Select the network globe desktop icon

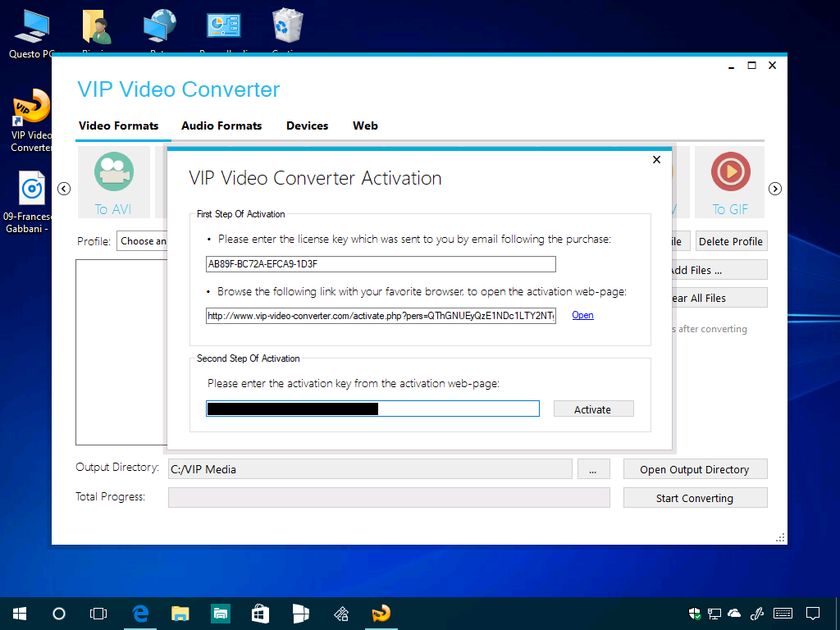(160, 27)
